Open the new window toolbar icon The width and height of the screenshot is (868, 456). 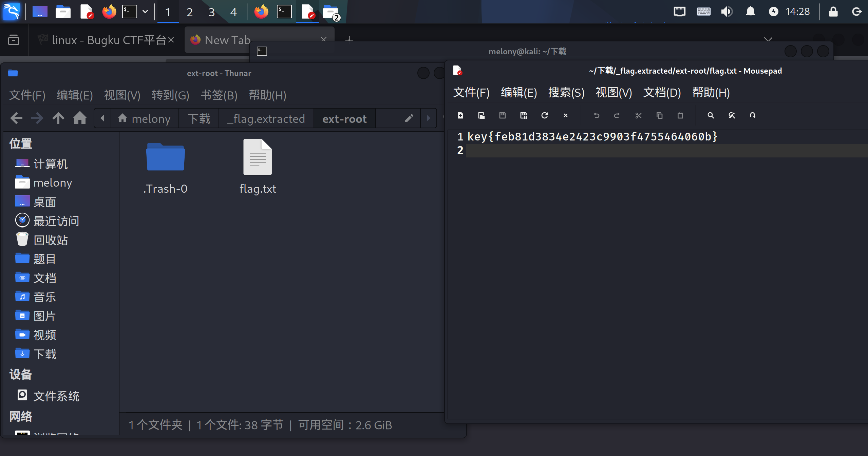point(482,115)
